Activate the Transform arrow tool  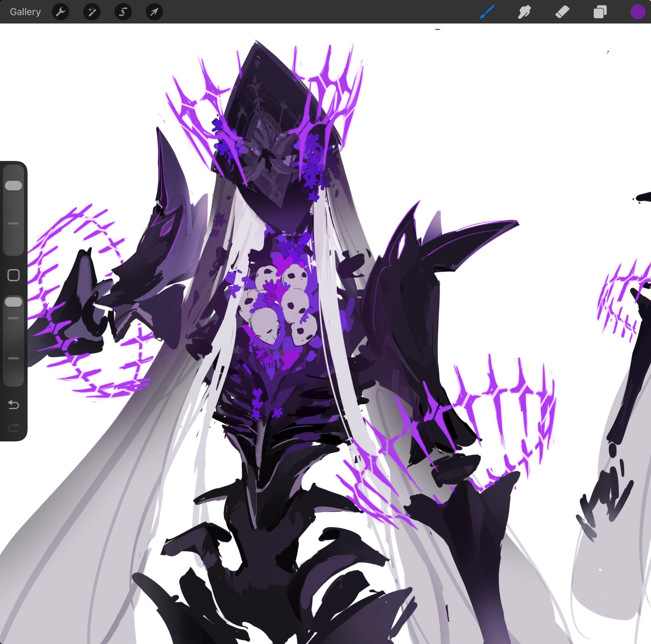coord(154,12)
